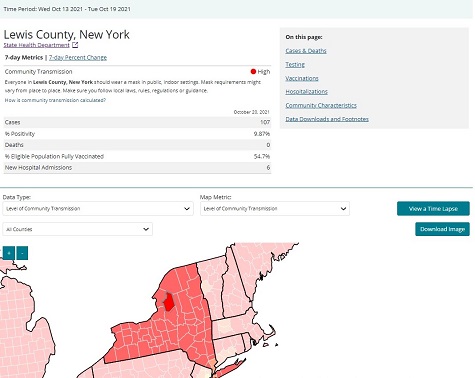Zoom in the map with plus button

tap(9, 253)
